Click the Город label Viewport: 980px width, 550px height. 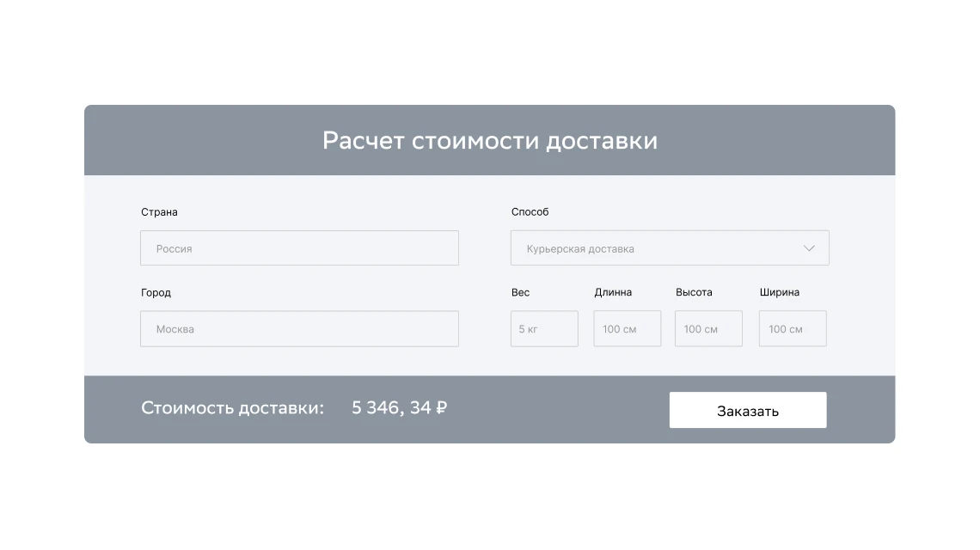156,293
